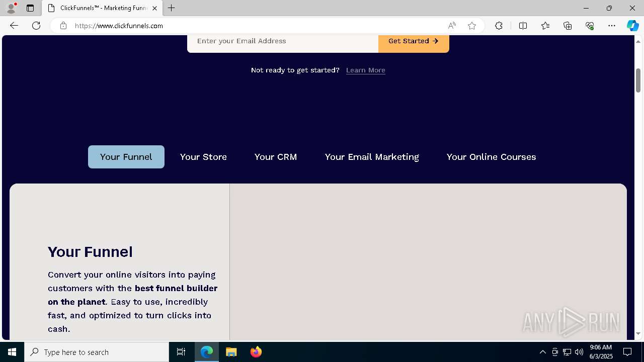The width and height of the screenshot is (644, 362).
Task: Launch Firefox from the taskbar
Action: pyautogui.click(x=256, y=352)
